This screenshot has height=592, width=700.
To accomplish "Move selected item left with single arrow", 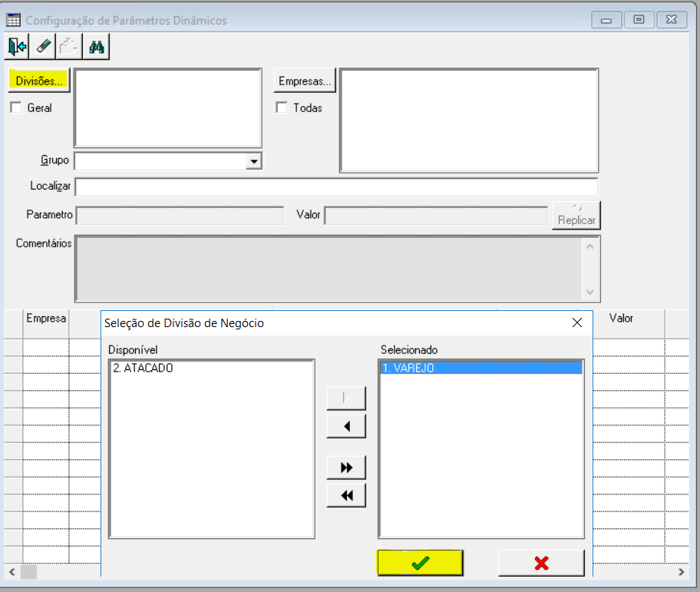I will click(346, 426).
